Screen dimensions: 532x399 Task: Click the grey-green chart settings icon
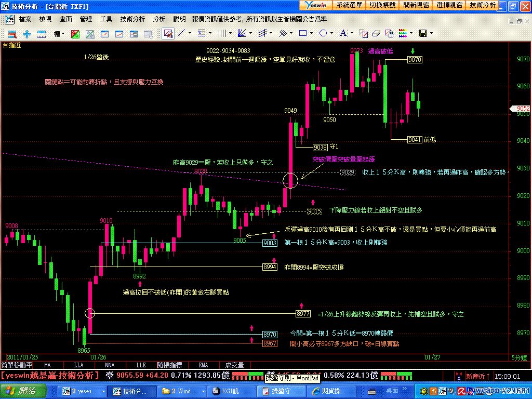point(90,34)
